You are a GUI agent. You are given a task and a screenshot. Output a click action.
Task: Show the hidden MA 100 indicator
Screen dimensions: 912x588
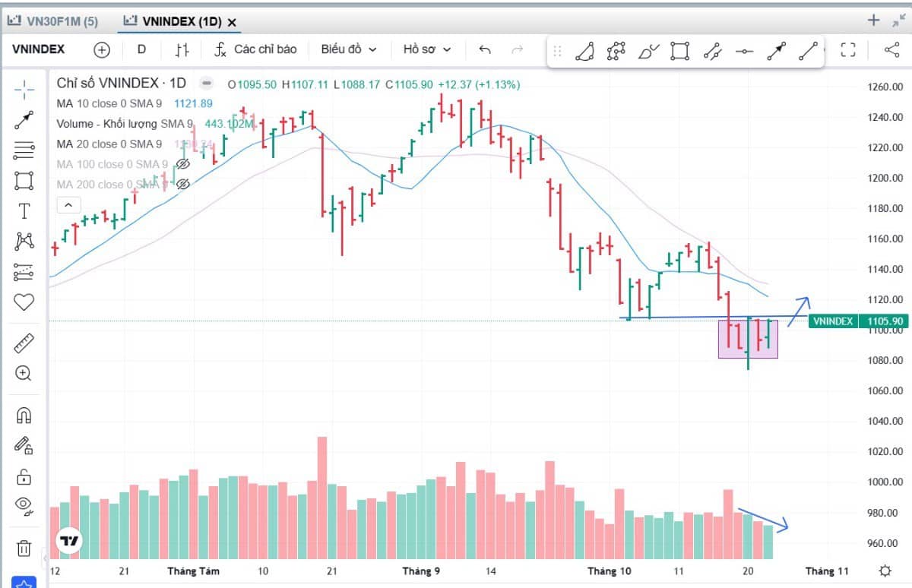point(182,164)
